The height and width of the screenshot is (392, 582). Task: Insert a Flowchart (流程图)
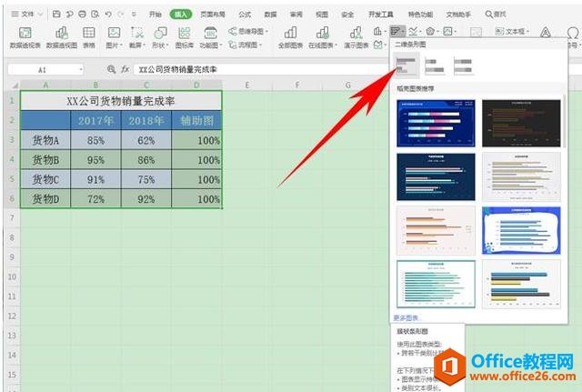coord(246,45)
